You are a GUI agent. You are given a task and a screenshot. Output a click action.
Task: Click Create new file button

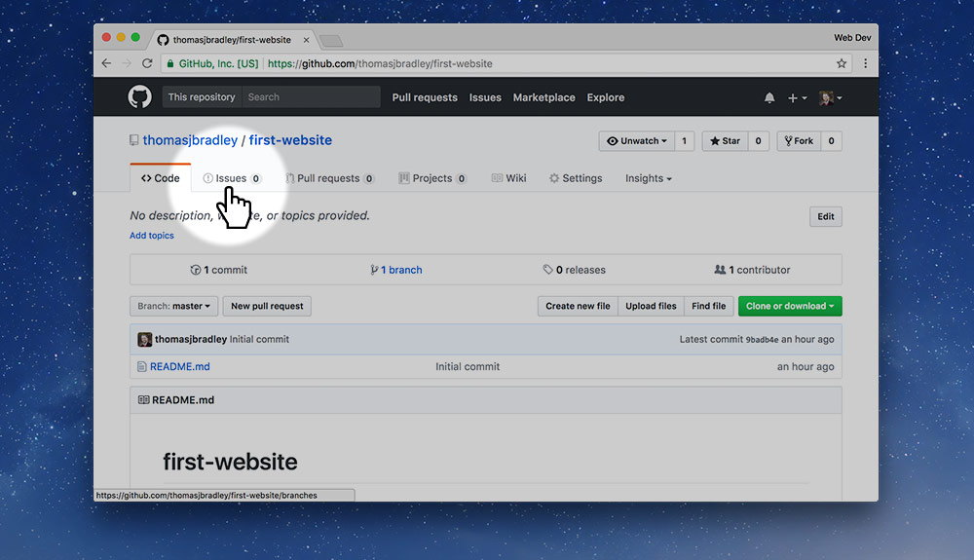578,306
